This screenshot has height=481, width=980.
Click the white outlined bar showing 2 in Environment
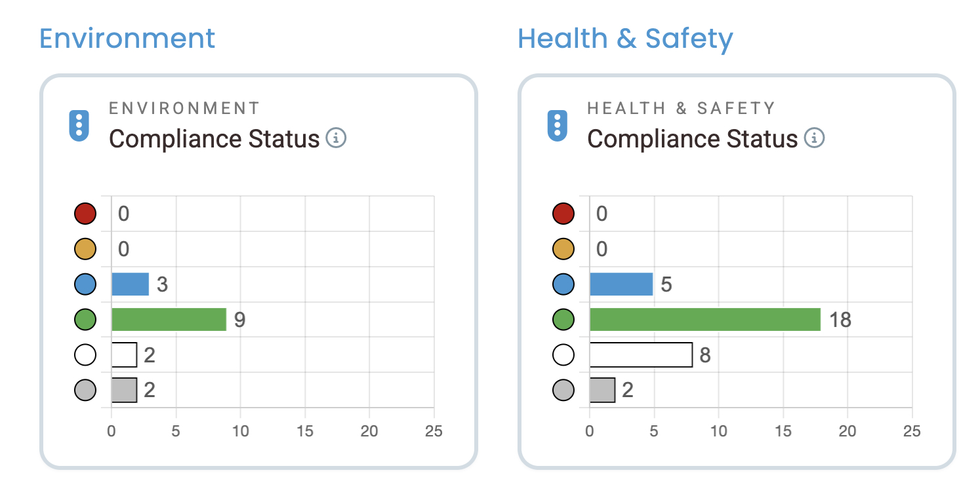click(x=124, y=355)
